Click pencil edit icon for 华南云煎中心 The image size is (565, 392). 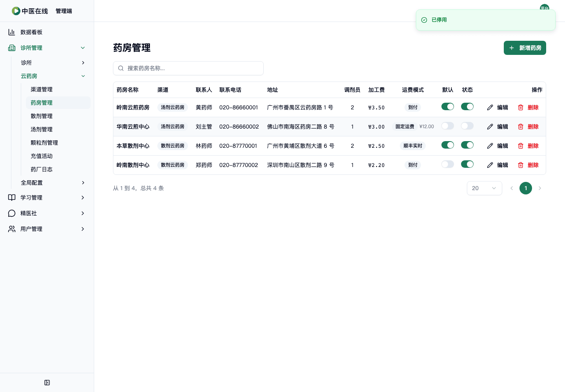point(490,127)
